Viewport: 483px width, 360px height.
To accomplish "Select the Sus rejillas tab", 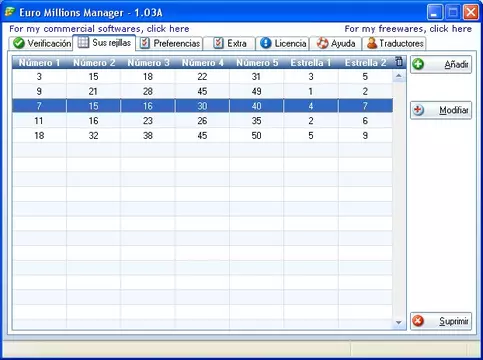I will point(104,42).
